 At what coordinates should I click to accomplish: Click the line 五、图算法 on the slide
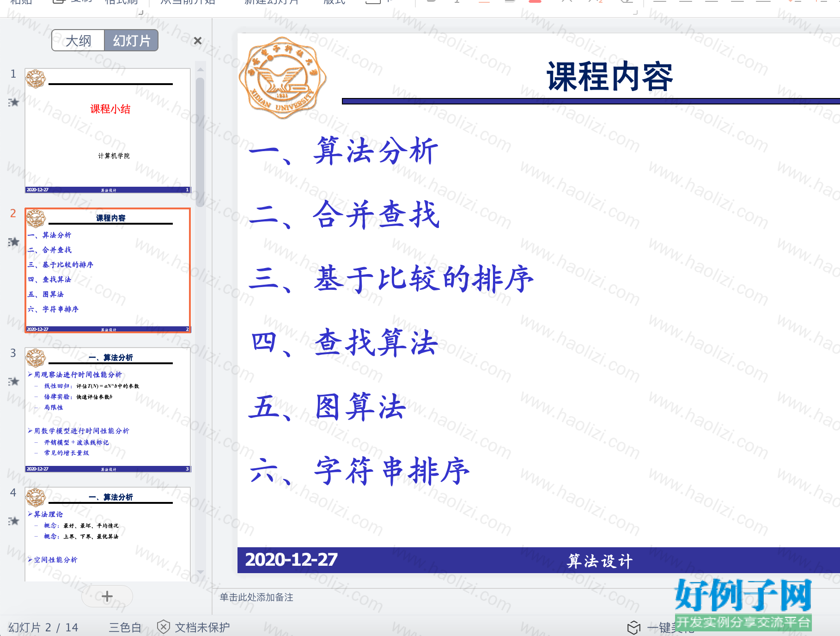point(327,407)
